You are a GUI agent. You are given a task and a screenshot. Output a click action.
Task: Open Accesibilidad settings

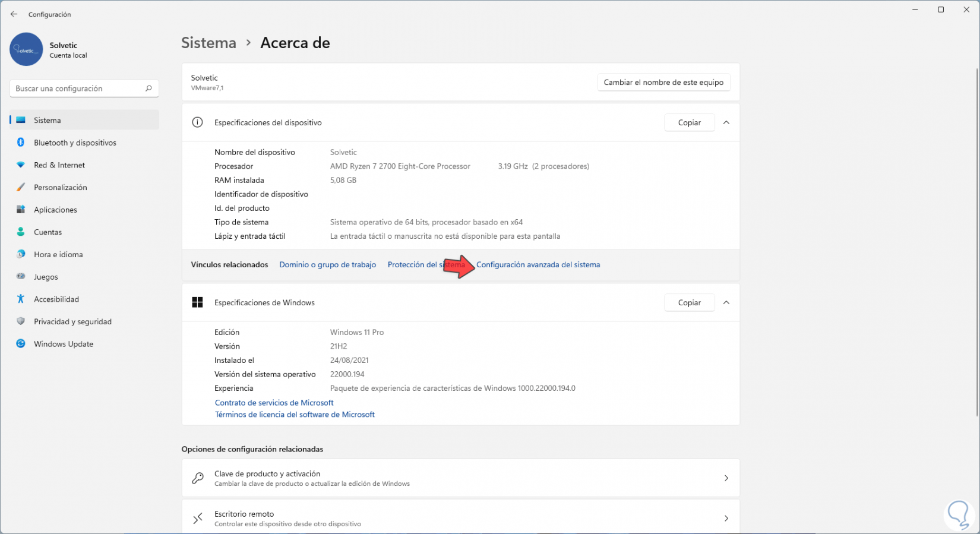click(x=84, y=299)
